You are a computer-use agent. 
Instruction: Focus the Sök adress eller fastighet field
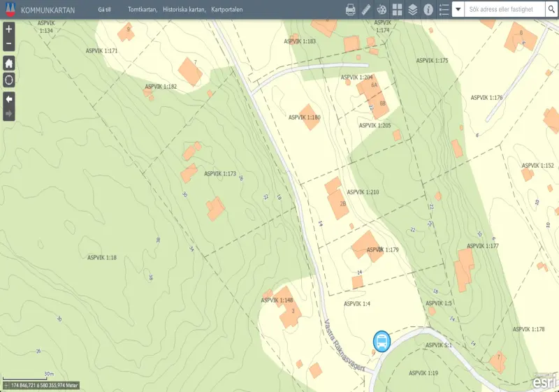pyautogui.click(x=504, y=9)
